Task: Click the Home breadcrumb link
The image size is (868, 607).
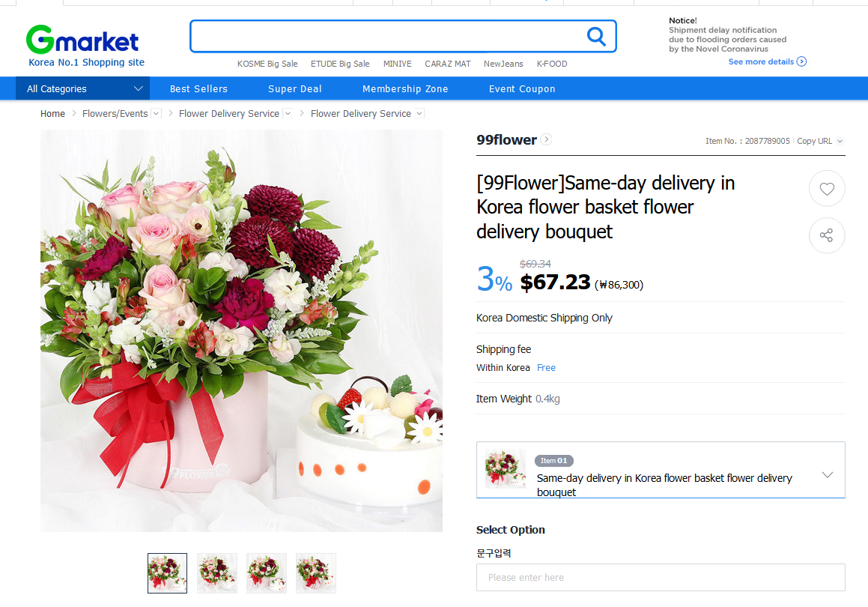Action: [x=52, y=114]
